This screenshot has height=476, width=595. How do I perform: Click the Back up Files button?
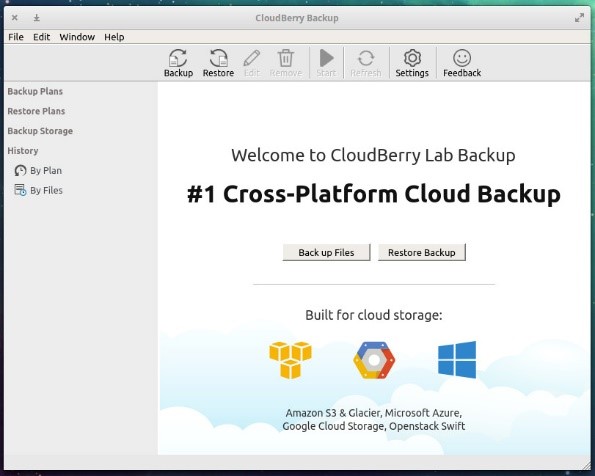(326, 252)
